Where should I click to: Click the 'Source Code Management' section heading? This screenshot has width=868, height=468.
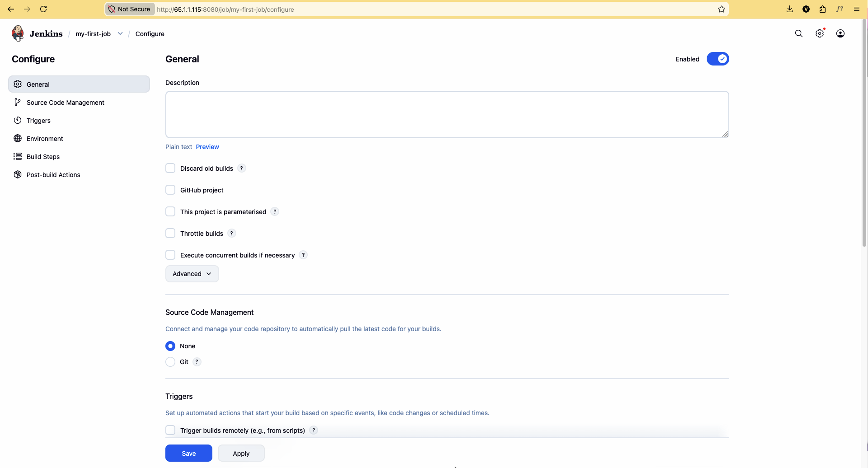[209, 312]
